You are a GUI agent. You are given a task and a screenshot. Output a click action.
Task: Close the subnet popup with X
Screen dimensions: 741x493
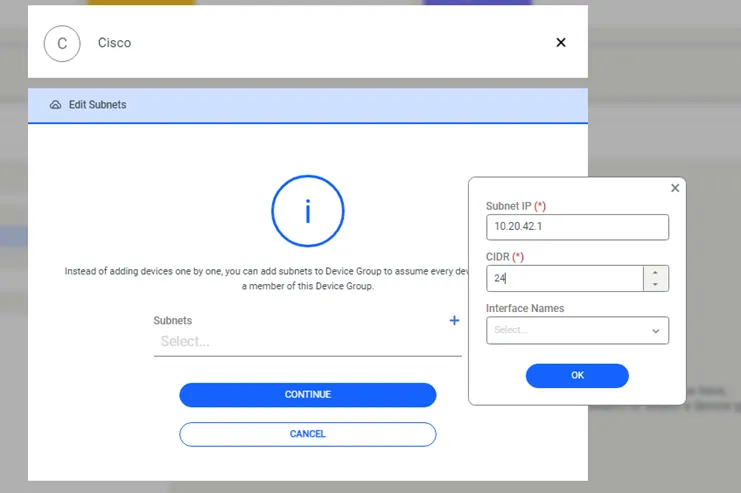[675, 188]
